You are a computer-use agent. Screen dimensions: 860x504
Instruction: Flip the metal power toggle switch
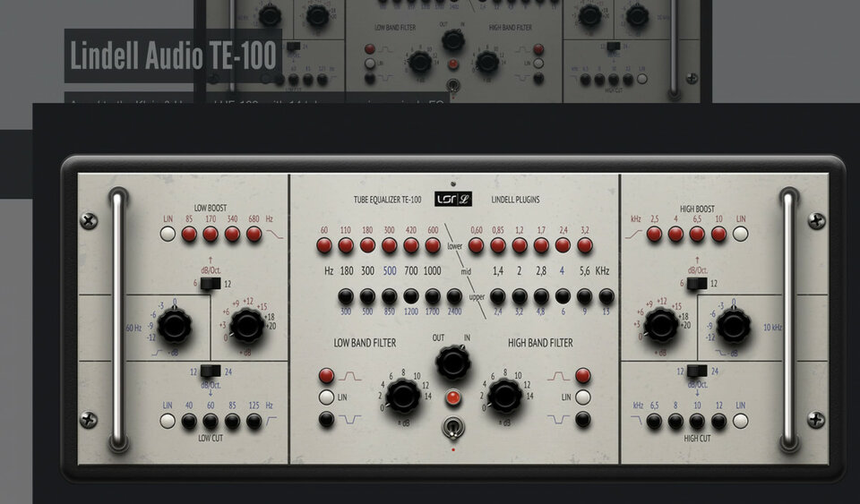(x=453, y=427)
